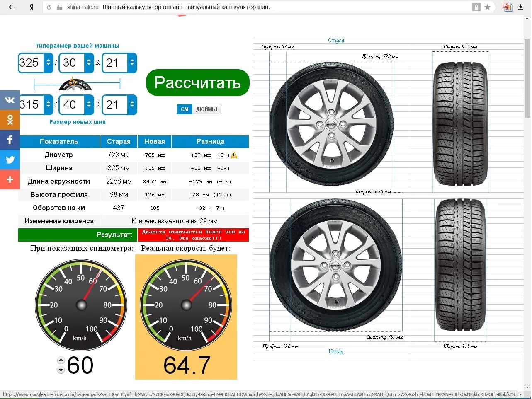
Task: Click the Диаметр 785 мм diagram label
Action: coord(385,337)
